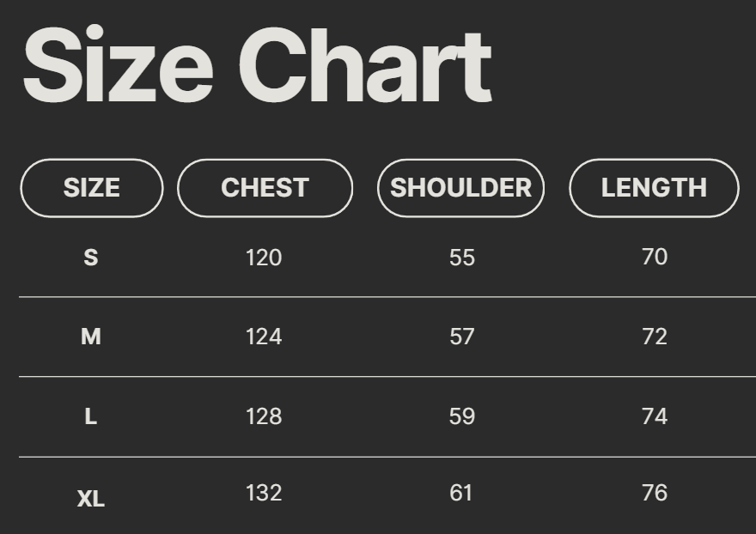Click chest value 128
The image size is (756, 534).
[264, 416]
